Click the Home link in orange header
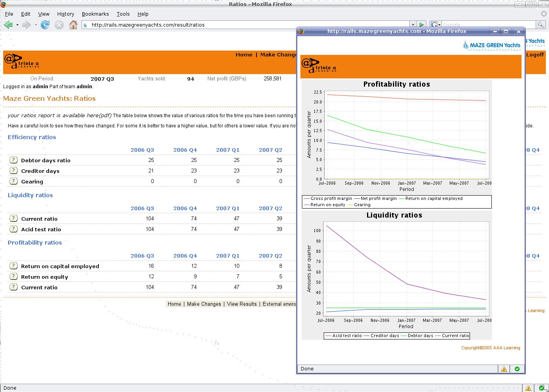Viewport: 549px width, 392px height. [244, 55]
